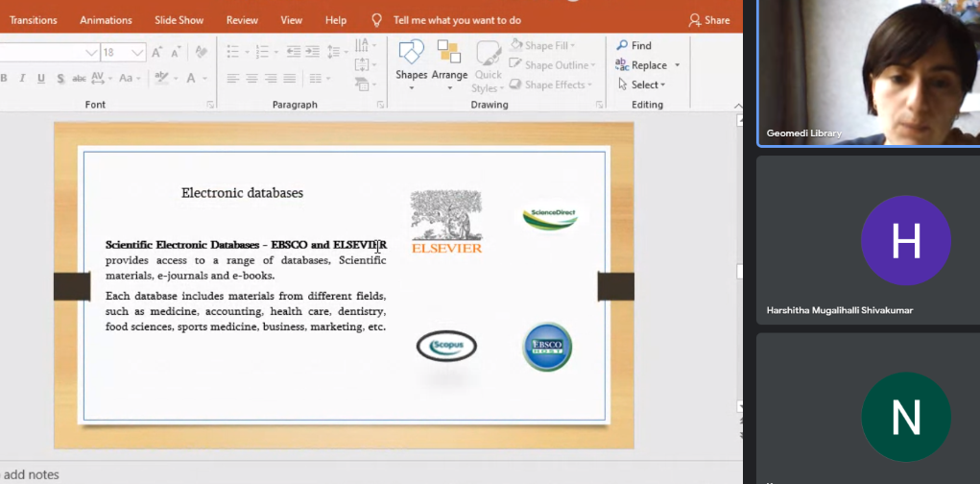Screen dimensions: 980x484
Task: Click add notes area below slide
Action: click(31, 475)
